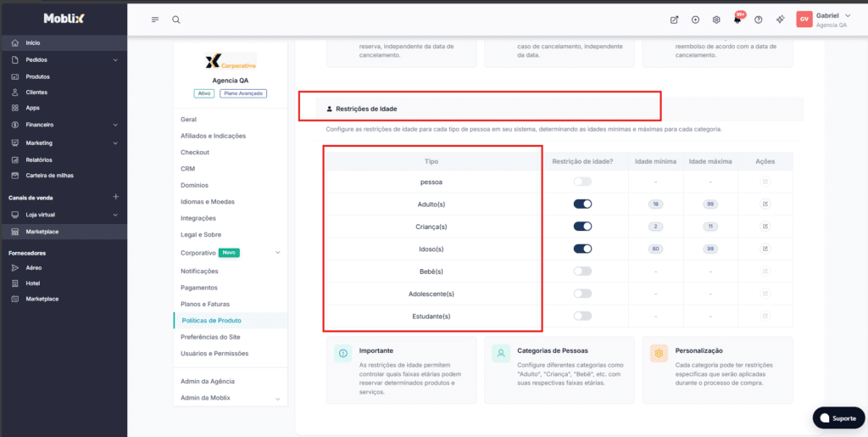Click the Plano Avançado badge
The image size is (868, 437).
(243, 93)
